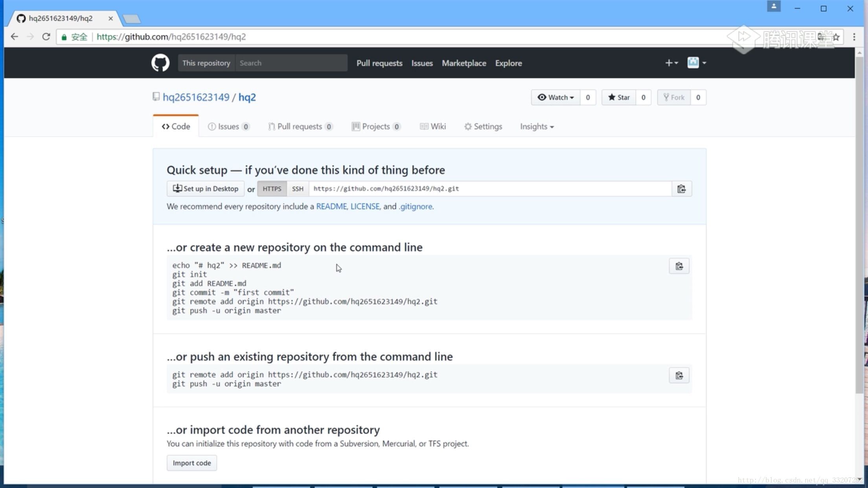Switch clone protocol to SSH

coord(298,189)
